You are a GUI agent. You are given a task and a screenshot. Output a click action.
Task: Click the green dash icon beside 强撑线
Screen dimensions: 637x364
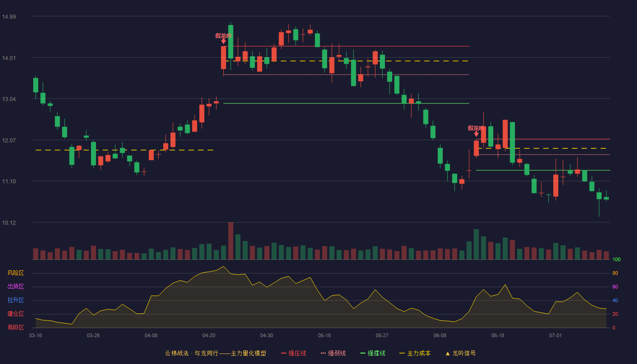363,353
